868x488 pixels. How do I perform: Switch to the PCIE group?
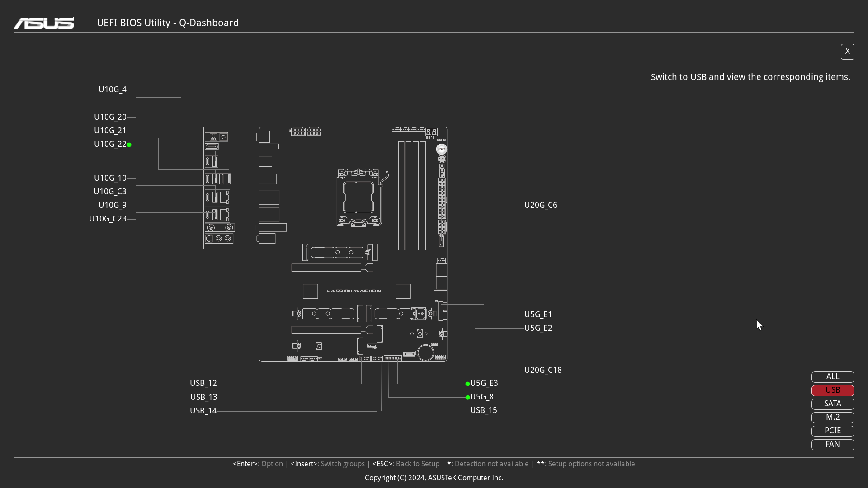[832, 431]
